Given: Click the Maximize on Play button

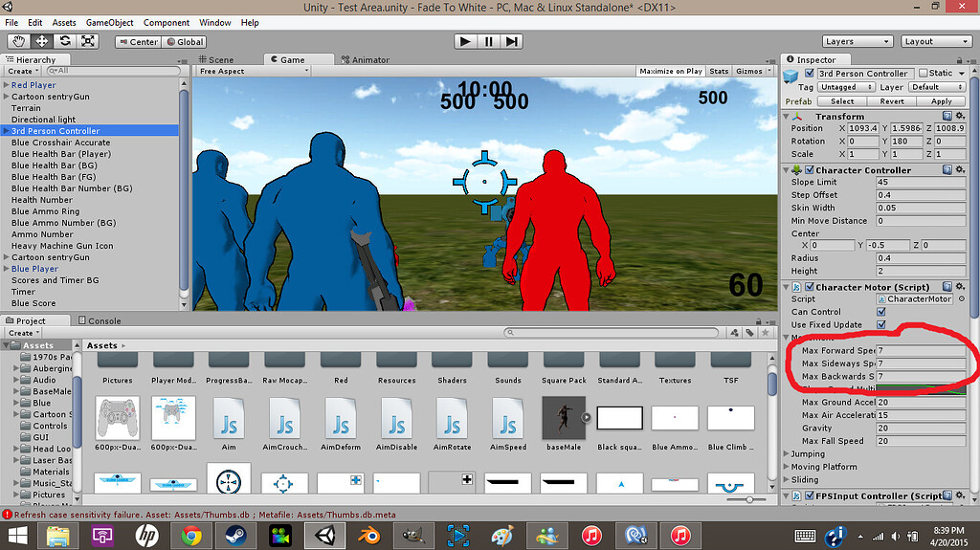Looking at the screenshot, I should click(670, 72).
